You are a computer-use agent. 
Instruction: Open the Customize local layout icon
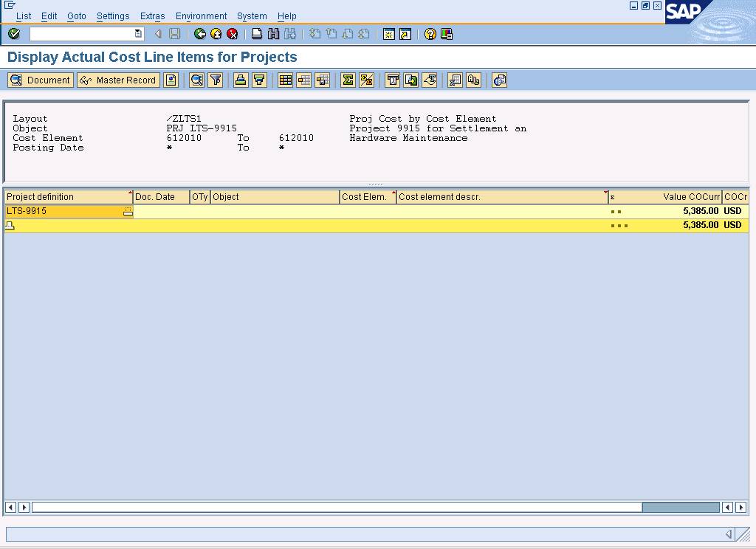447,34
